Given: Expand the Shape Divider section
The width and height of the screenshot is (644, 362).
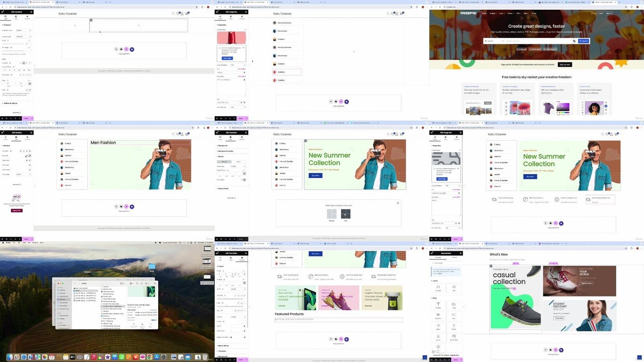Looking at the screenshot, I should [223, 188].
